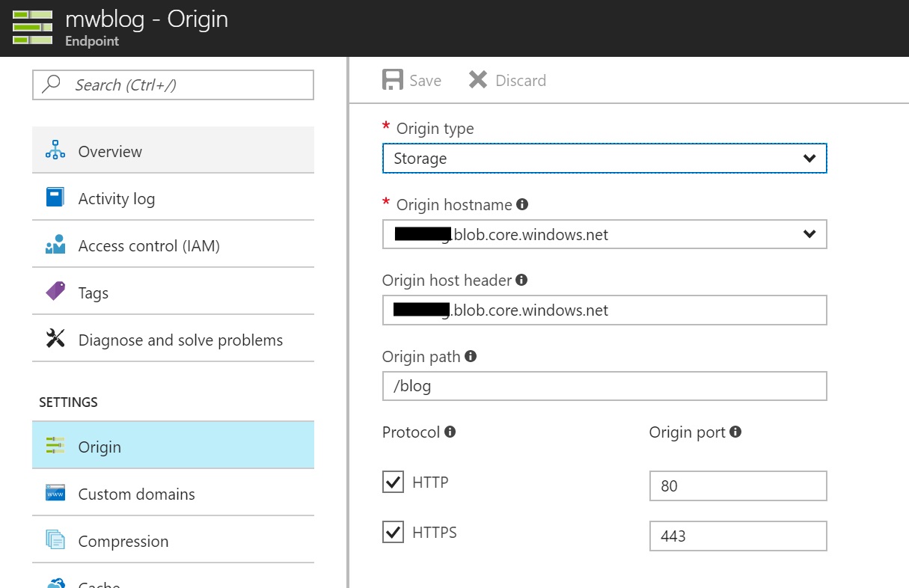Click the Endpoint subtitle text
909x588 pixels.
[x=92, y=41]
